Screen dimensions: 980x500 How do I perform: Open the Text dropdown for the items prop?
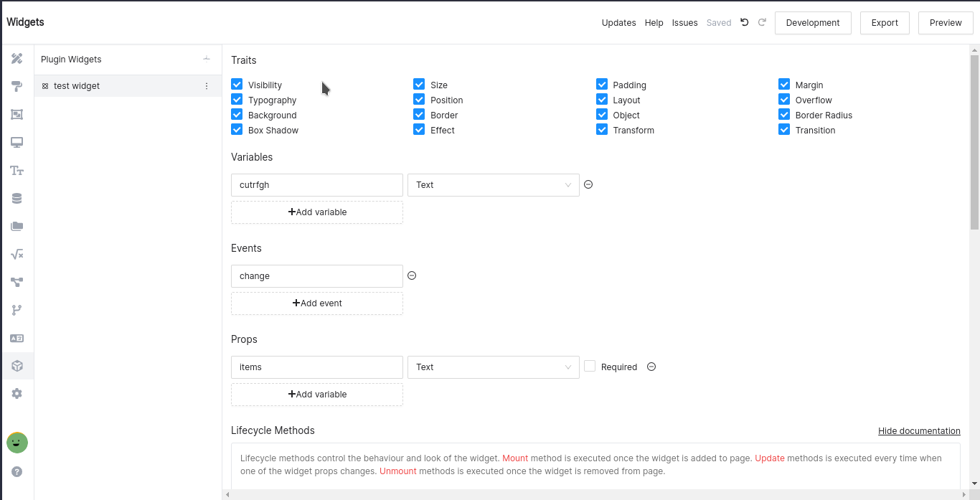[x=493, y=367]
